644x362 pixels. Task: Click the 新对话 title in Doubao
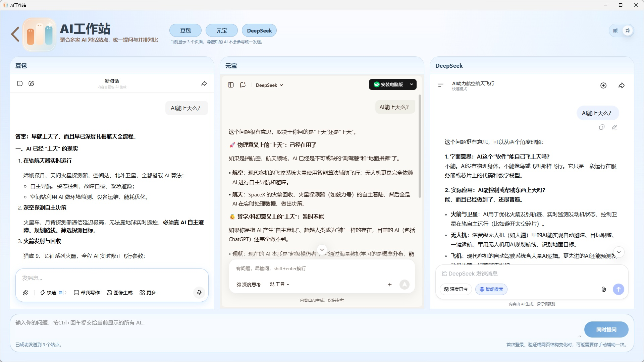click(x=112, y=81)
